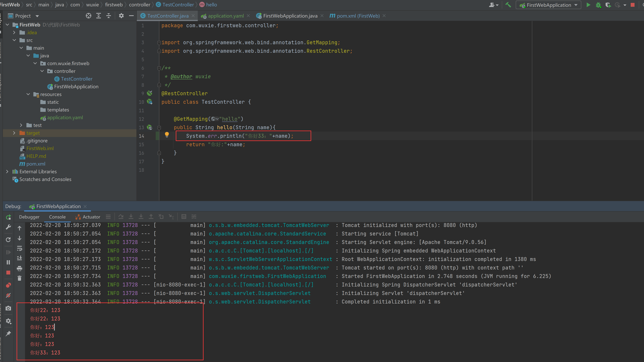Open pom.xml in the project tree
The image size is (644, 362).
[36, 164]
